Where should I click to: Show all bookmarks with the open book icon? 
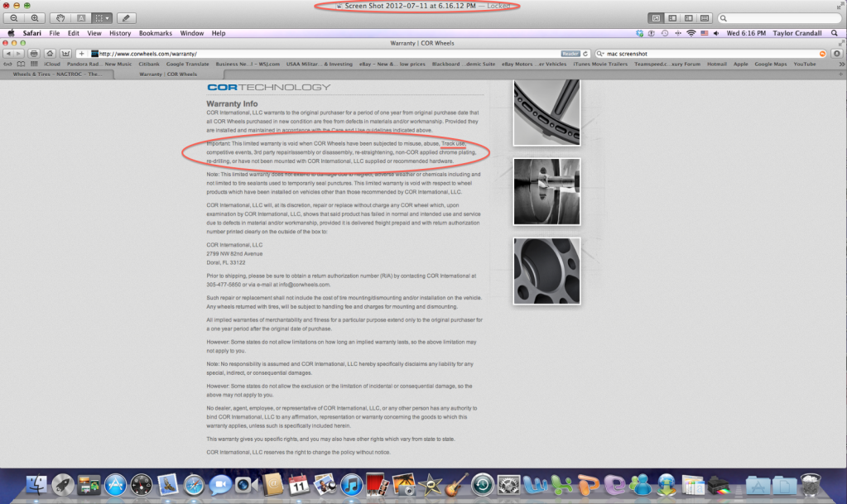coord(21,64)
